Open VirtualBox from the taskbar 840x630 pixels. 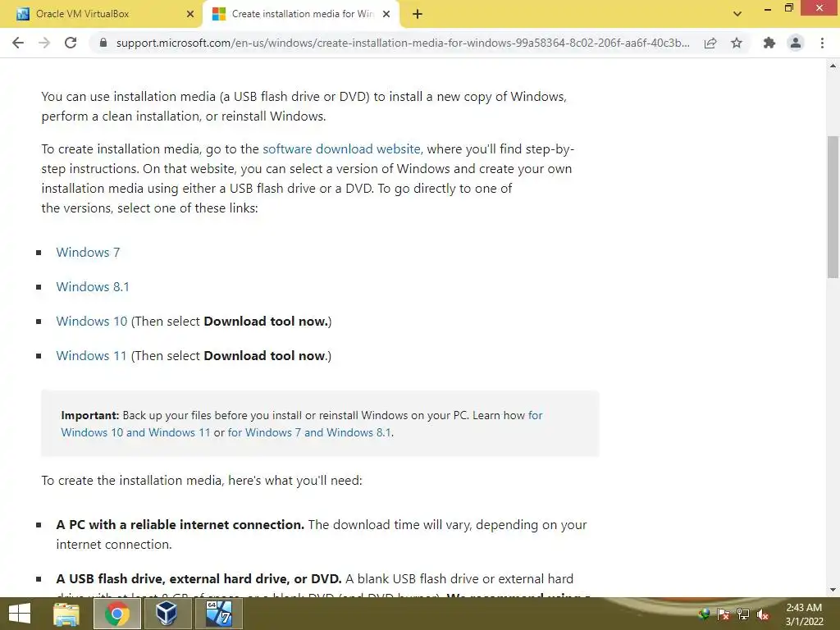click(x=167, y=614)
